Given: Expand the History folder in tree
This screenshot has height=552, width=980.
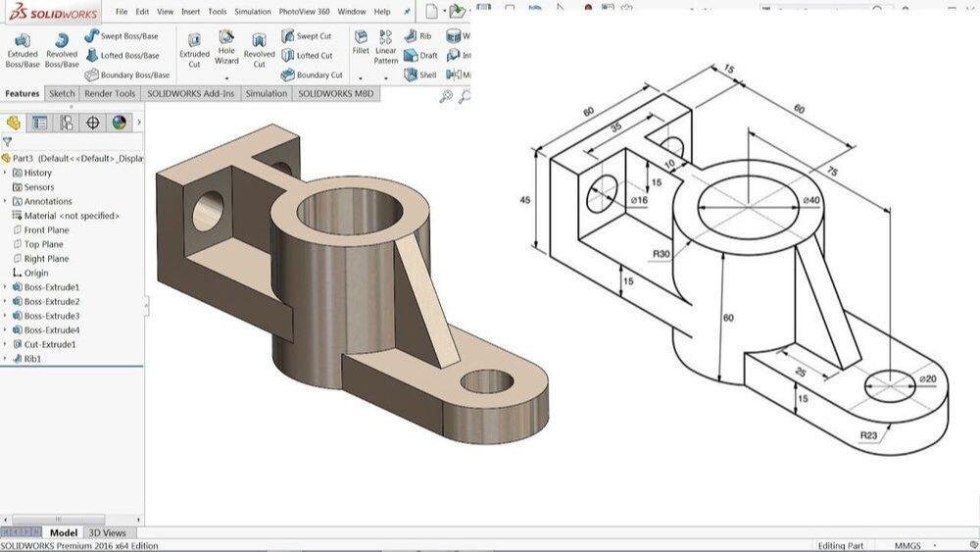Looking at the screenshot, I should 5,173.
